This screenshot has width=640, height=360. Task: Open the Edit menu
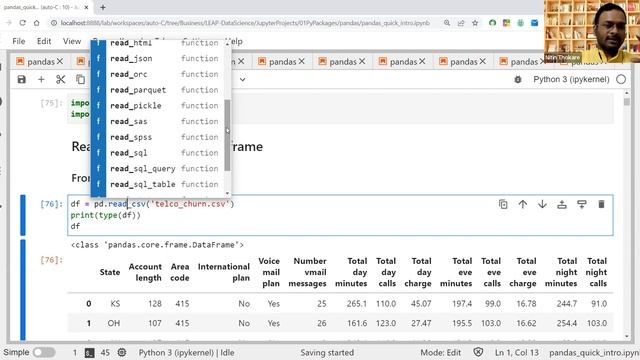44,41
